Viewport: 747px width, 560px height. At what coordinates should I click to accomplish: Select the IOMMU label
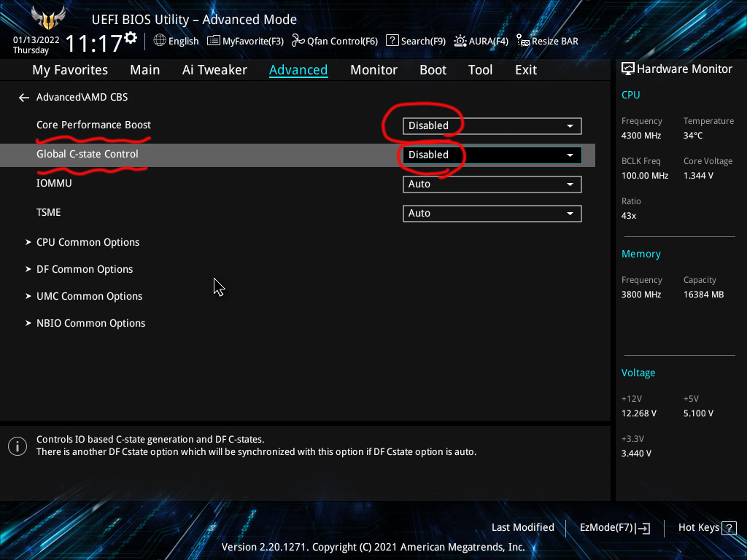click(54, 183)
